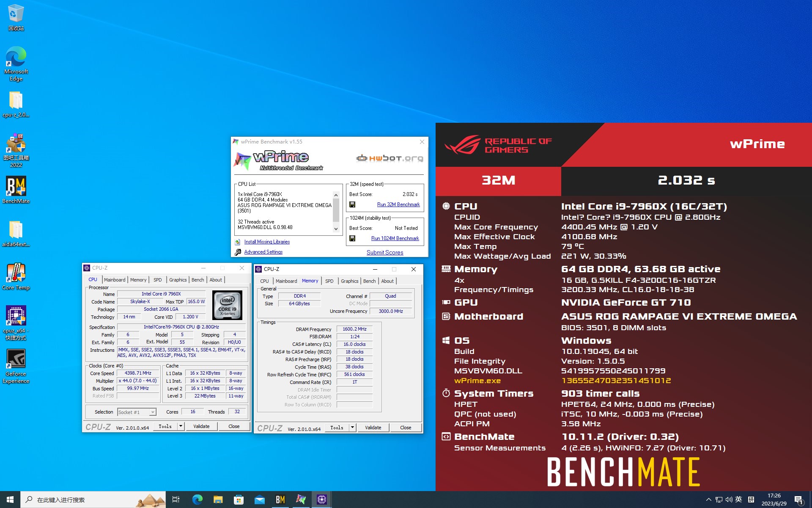Select the cpuz_x64 shortcut on desktop
This screenshot has height=508, width=812.
pos(16,323)
